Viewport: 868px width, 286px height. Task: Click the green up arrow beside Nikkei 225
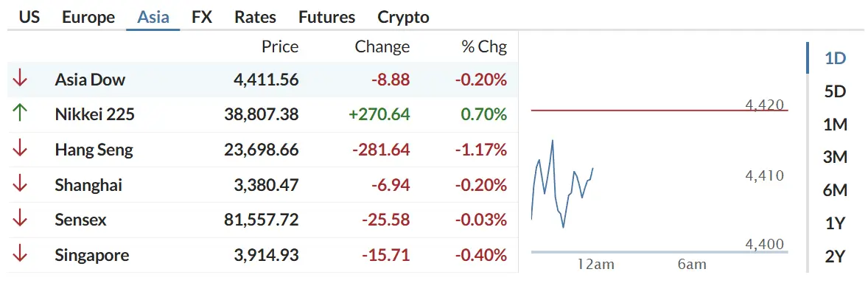click(20, 114)
